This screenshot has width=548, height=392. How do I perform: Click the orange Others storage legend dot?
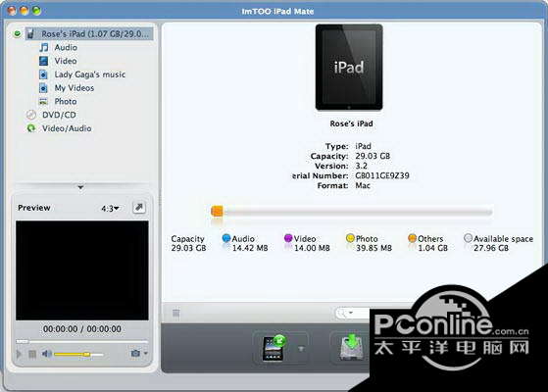[x=413, y=238]
